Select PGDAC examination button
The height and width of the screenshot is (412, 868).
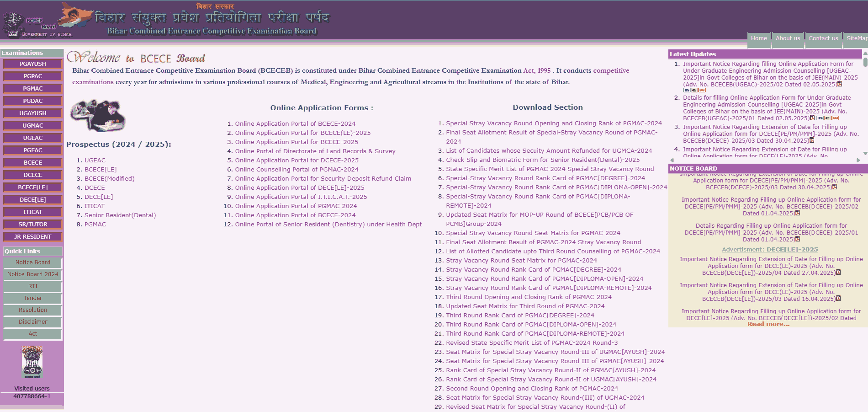click(x=32, y=101)
